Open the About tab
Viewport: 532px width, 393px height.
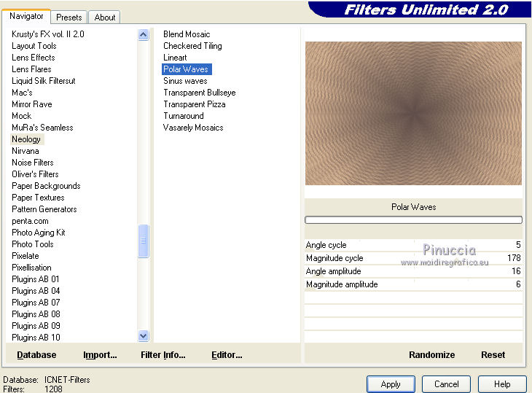(x=104, y=17)
